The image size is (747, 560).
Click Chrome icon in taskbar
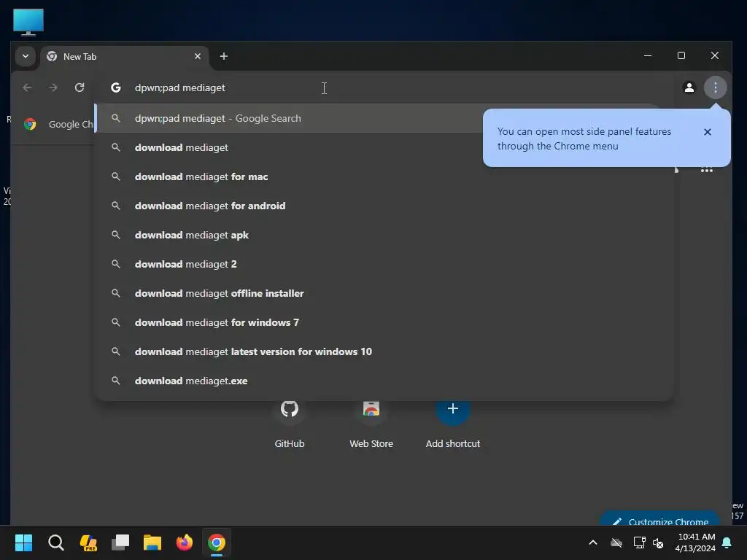coord(216,542)
